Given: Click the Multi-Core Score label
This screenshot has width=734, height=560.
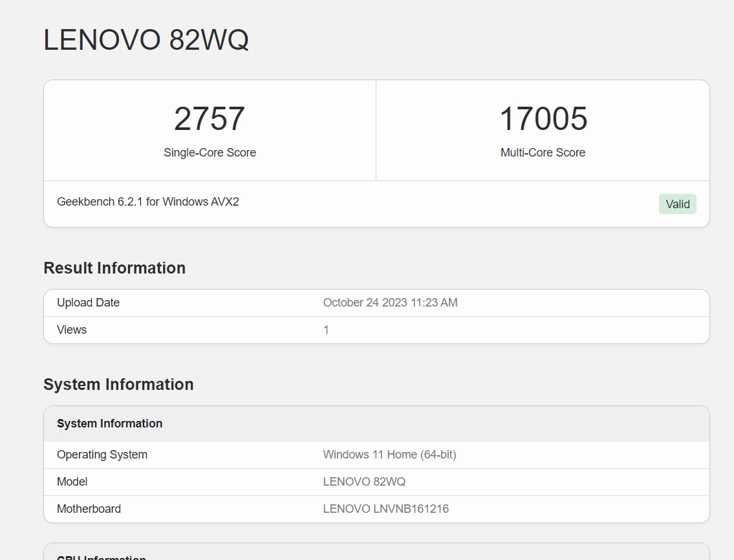Looking at the screenshot, I should pyautogui.click(x=543, y=153).
